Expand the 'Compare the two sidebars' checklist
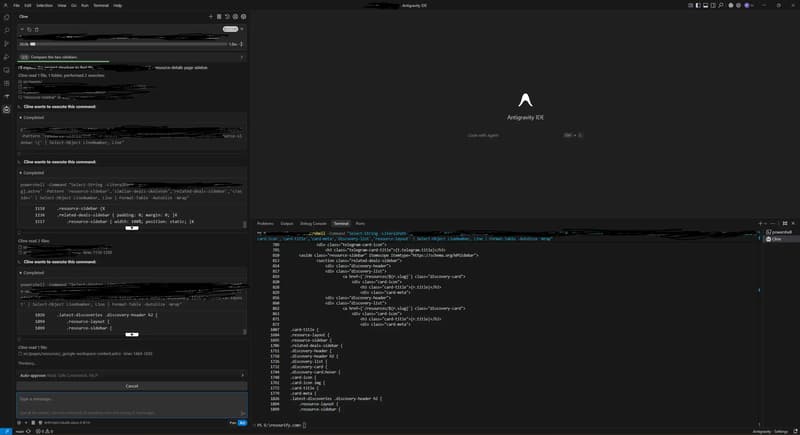The width and height of the screenshot is (800, 435). coord(132,57)
